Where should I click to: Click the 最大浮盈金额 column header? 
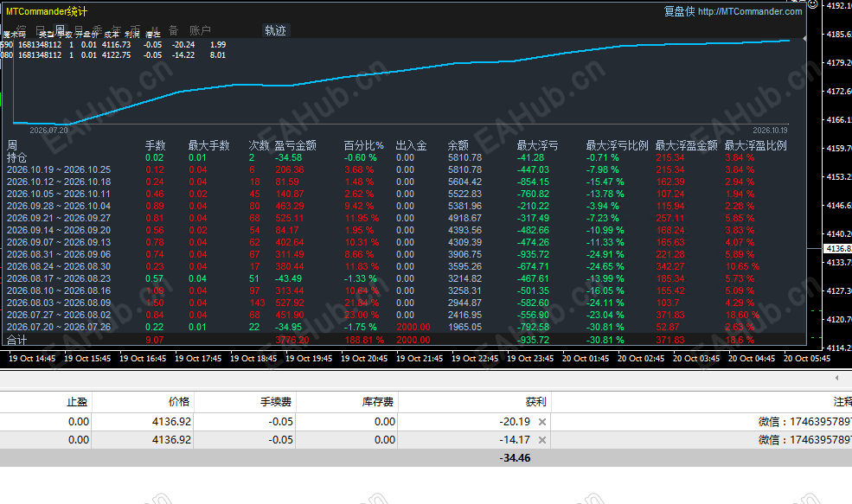coord(686,145)
